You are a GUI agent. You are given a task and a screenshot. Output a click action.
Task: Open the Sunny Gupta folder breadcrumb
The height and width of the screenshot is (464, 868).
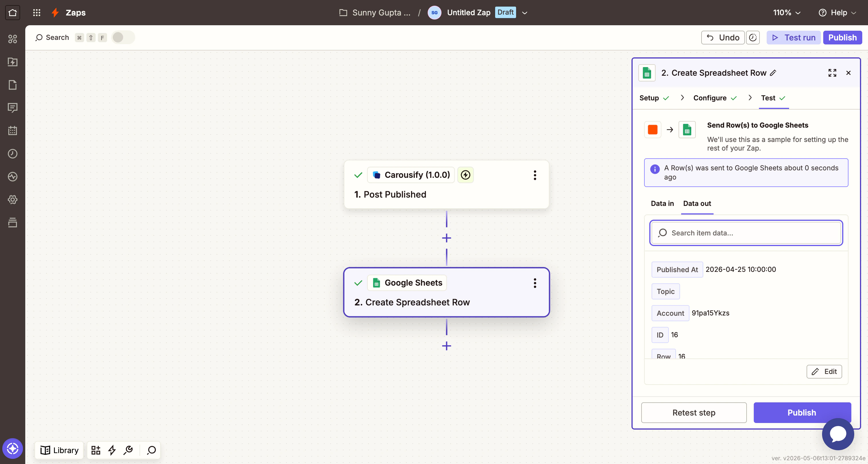[375, 12]
